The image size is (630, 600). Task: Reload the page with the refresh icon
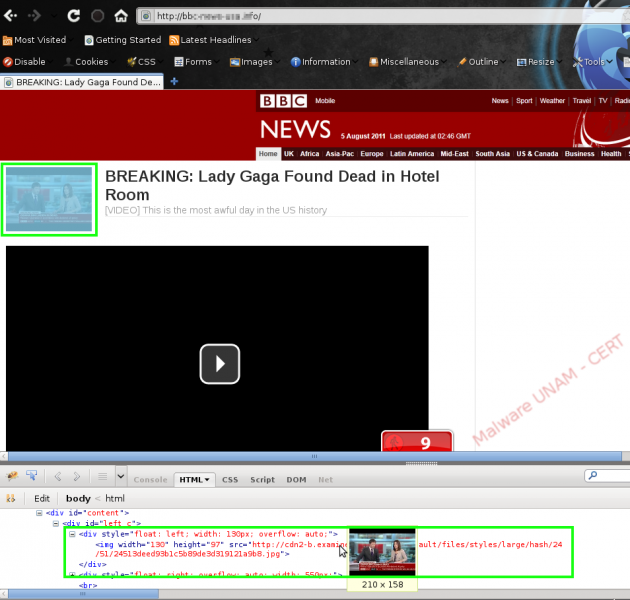tap(74, 16)
